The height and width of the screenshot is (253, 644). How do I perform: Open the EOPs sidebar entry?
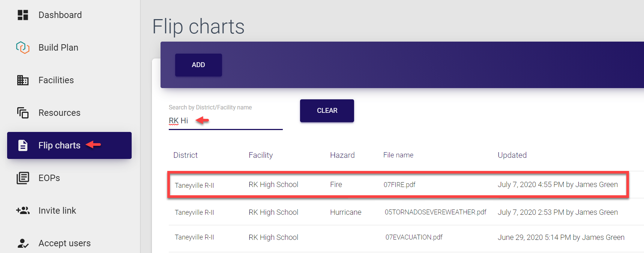click(x=49, y=178)
